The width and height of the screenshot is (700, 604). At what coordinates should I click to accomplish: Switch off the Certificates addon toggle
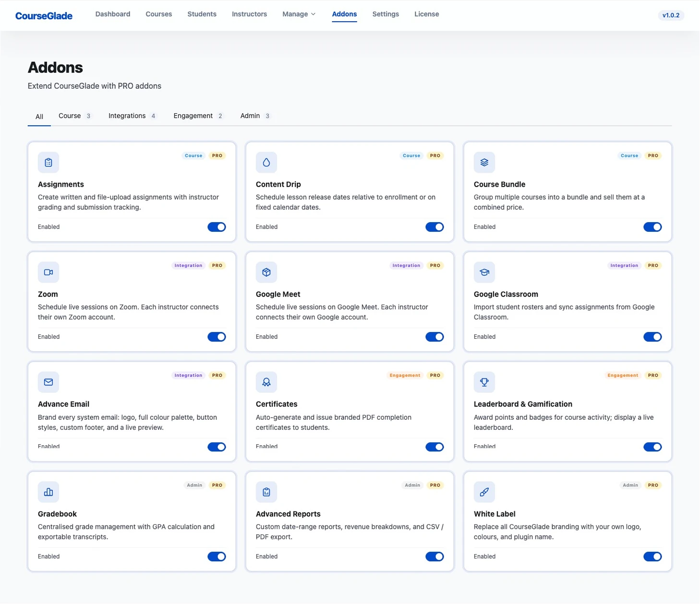pyautogui.click(x=434, y=447)
